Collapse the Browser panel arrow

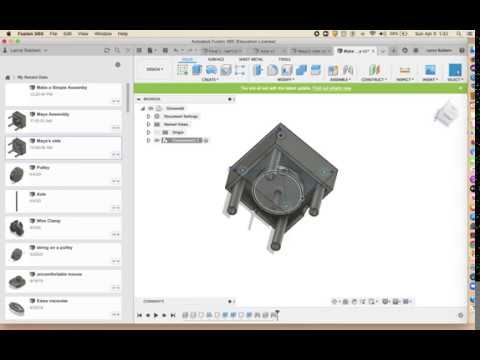(x=139, y=99)
